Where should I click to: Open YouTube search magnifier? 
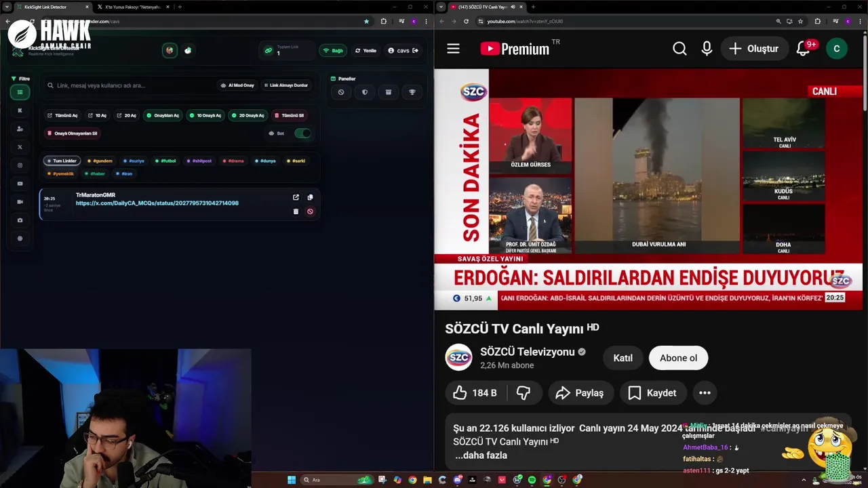tap(679, 49)
